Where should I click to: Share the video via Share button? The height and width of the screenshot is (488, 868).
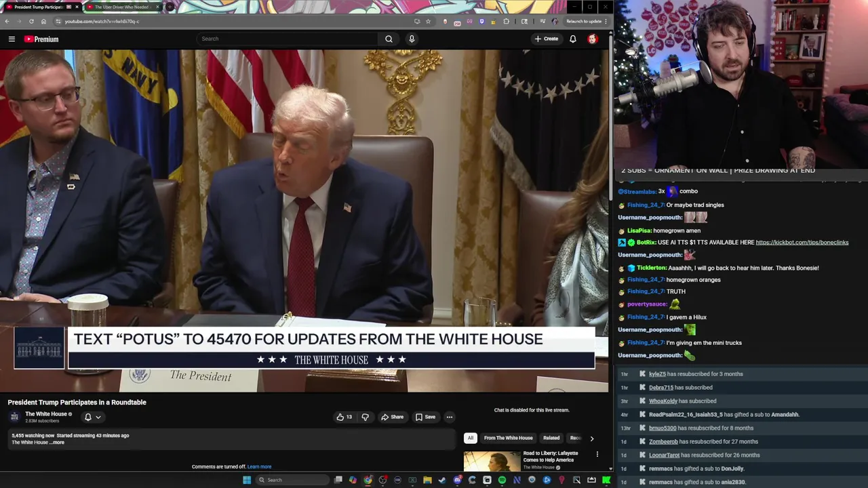(392, 417)
